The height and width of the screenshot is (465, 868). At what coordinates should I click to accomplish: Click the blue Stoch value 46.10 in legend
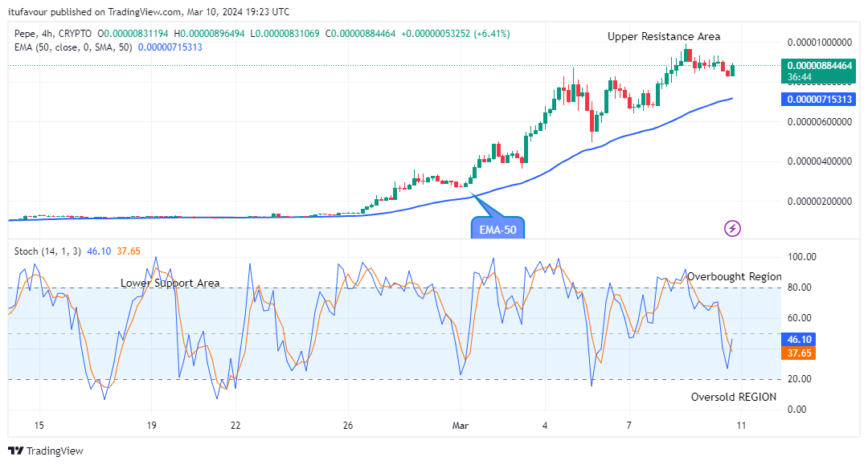click(x=99, y=251)
